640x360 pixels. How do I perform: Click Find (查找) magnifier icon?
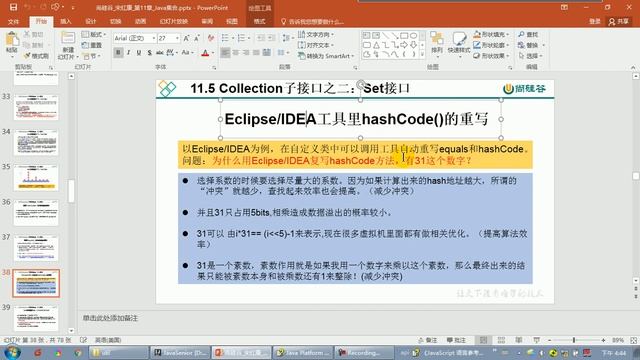522,34
